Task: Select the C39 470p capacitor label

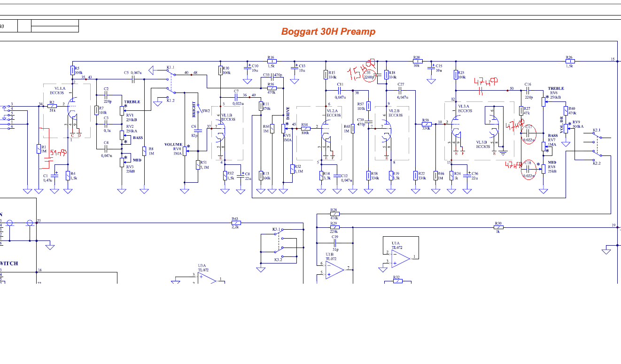Action: pos(361,122)
